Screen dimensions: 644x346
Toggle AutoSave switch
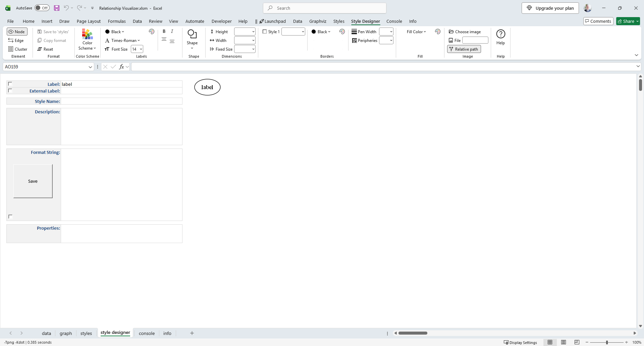42,8
